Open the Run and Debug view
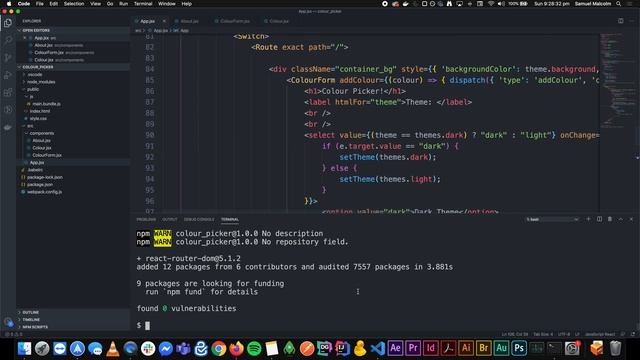This screenshot has width=640, height=360. tap(8, 75)
